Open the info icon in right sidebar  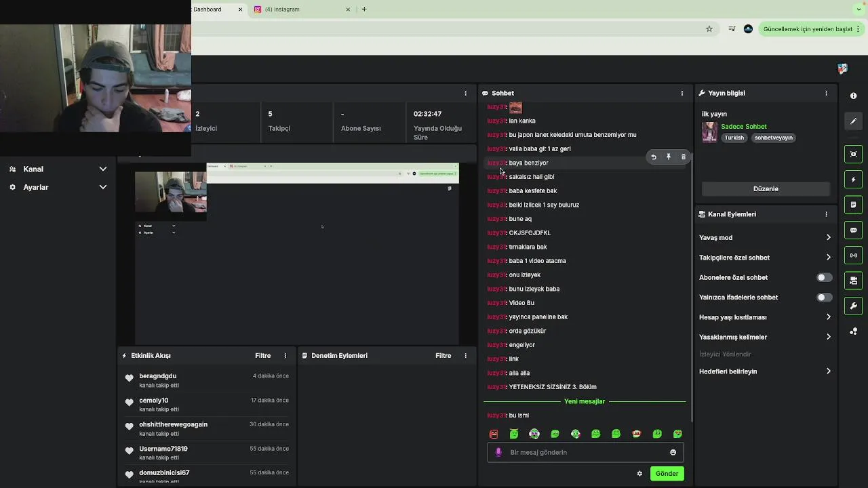(x=853, y=96)
